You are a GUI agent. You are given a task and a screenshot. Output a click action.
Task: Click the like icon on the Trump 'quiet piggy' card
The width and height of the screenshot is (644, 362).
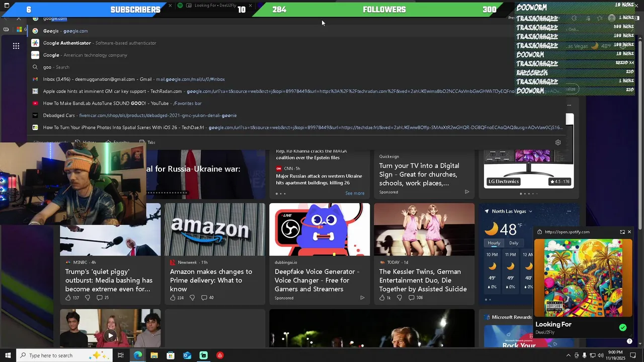pyautogui.click(x=68, y=298)
